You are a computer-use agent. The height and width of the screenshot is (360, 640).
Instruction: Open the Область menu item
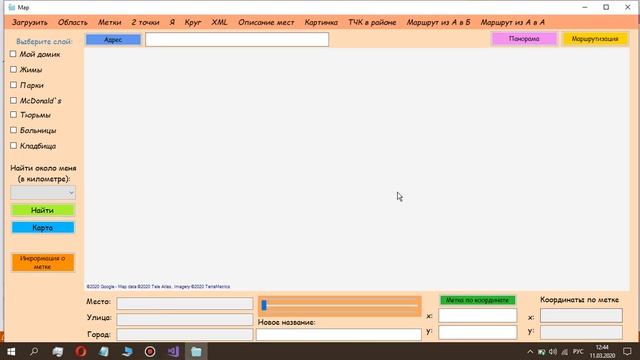click(73, 22)
